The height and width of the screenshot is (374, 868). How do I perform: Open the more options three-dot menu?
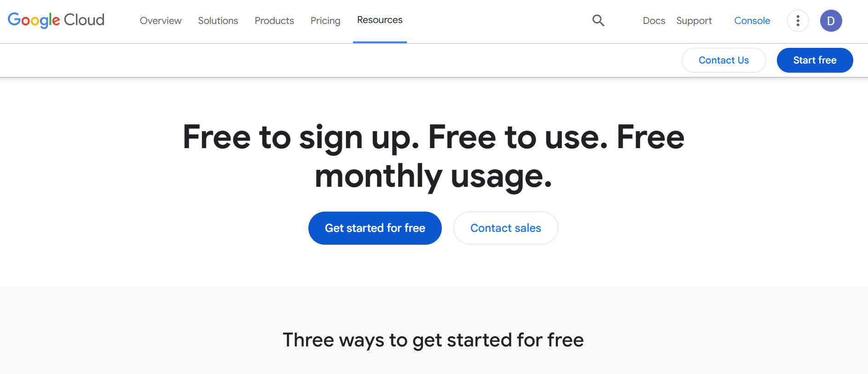798,21
